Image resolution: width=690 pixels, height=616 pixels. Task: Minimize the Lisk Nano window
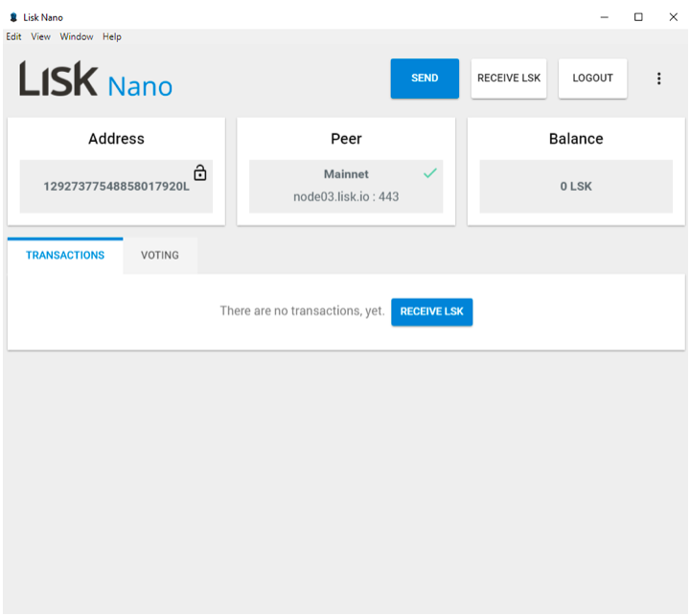coord(604,17)
